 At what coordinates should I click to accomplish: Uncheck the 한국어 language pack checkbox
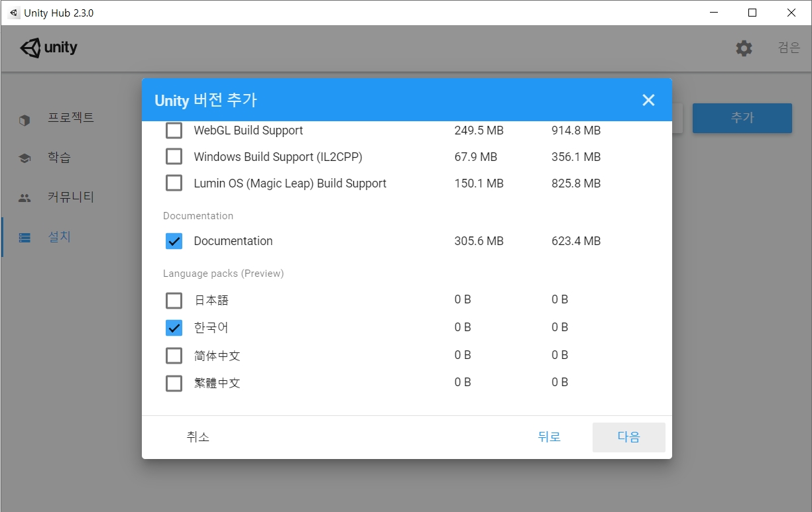pyautogui.click(x=174, y=328)
